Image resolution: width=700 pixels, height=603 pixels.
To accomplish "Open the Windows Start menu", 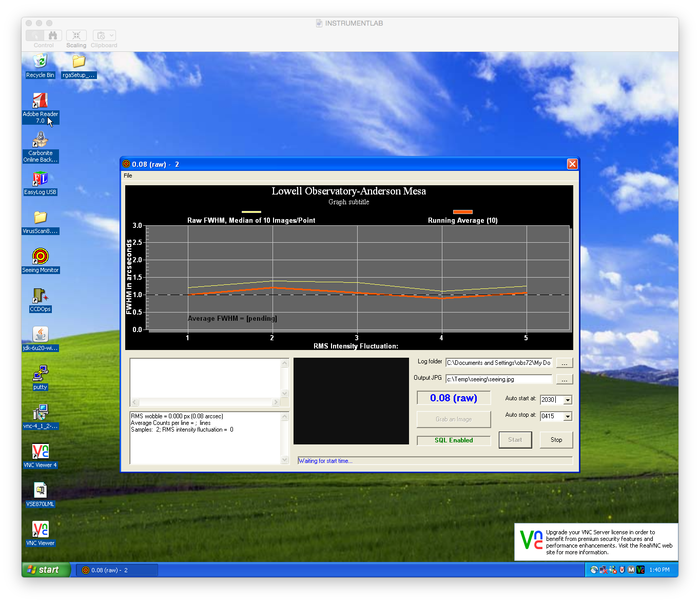I will [x=45, y=570].
